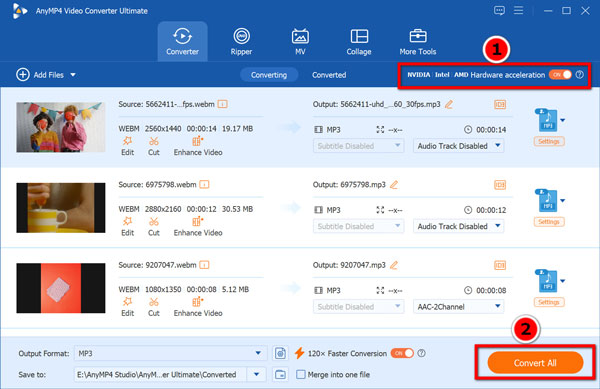Enhance Video for 6975798.webm
This screenshot has width=600, height=389.
pyautogui.click(x=198, y=226)
